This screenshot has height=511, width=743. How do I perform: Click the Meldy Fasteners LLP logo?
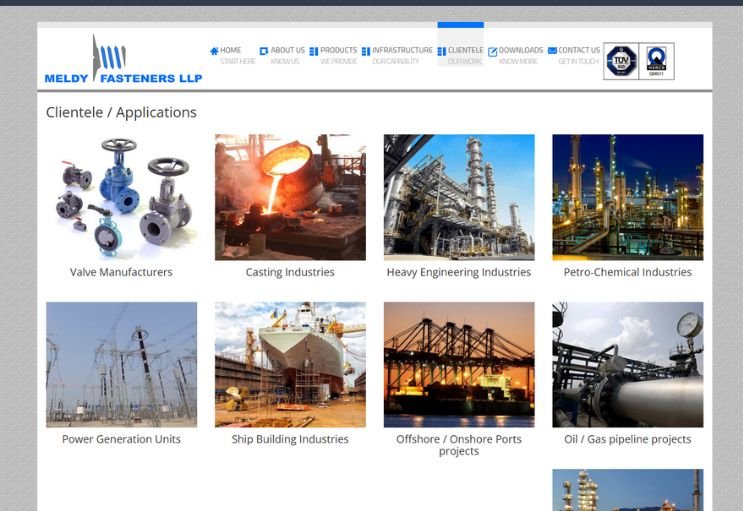click(x=123, y=60)
